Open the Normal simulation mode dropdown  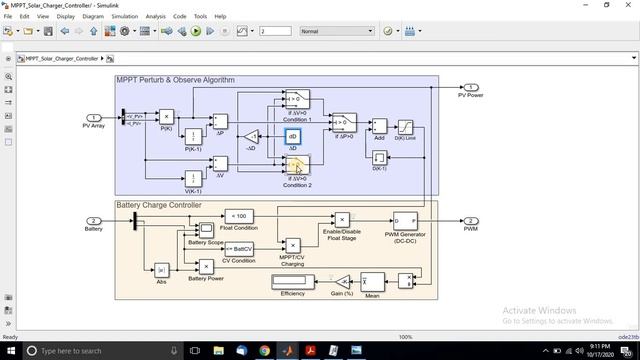tap(337, 31)
